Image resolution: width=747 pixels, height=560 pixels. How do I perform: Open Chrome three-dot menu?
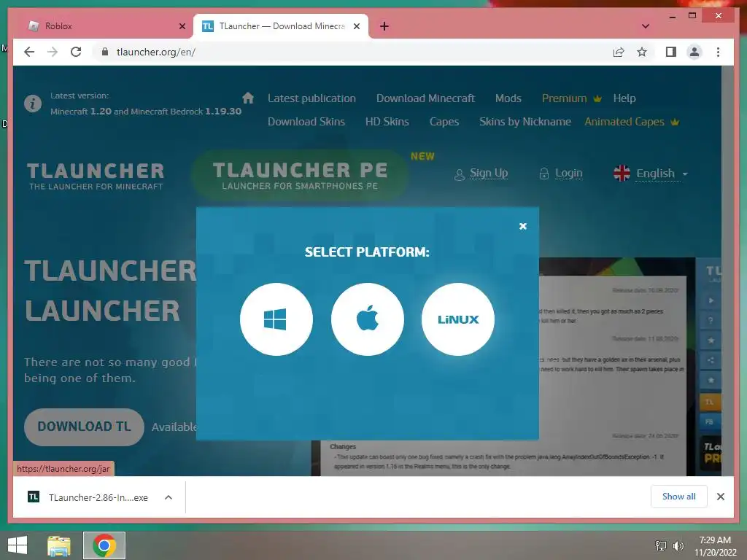[718, 52]
